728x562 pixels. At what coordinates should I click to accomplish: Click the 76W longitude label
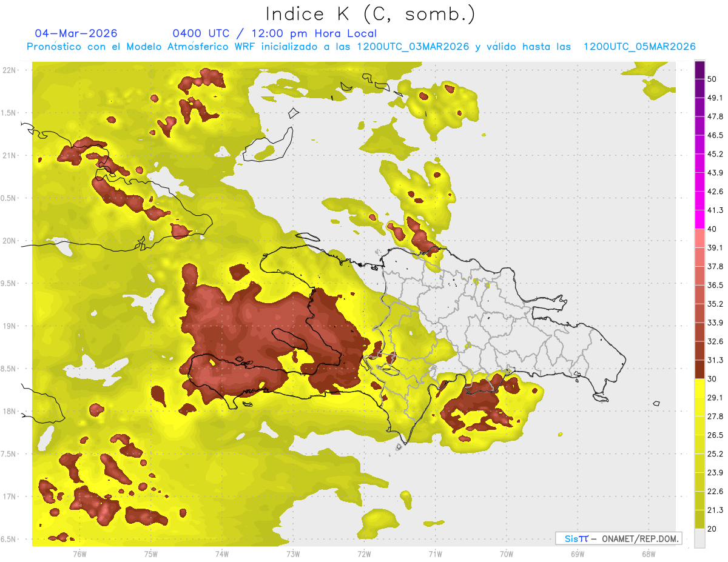point(79,554)
